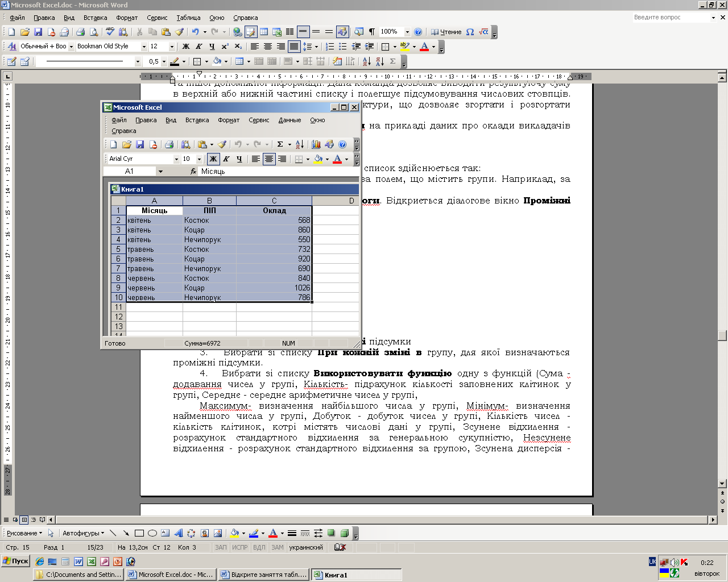728x582 pixels.
Task: Insert WordArt from the Drawing toolbar
Action: (x=178, y=533)
